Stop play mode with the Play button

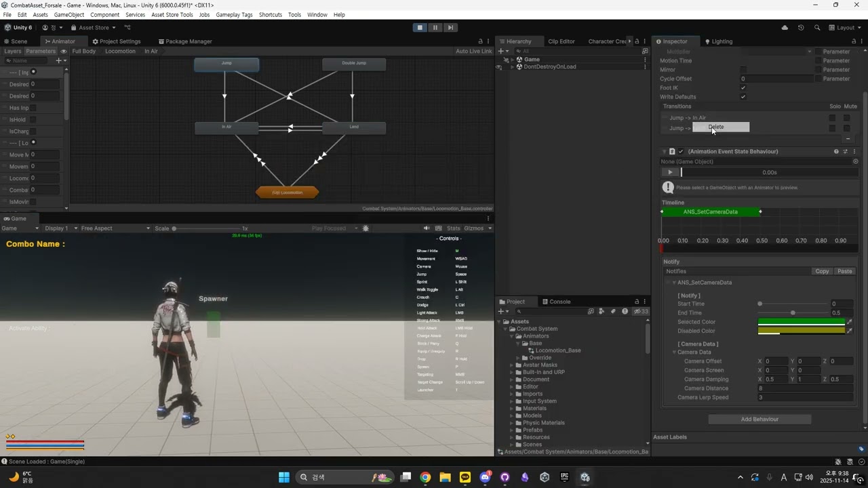click(420, 28)
